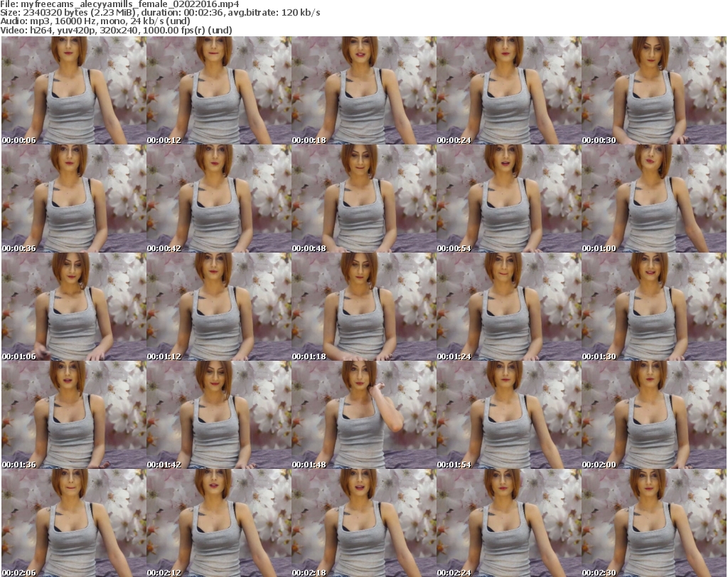Open the frame stamped 00:01:00

pyautogui.click(x=654, y=198)
